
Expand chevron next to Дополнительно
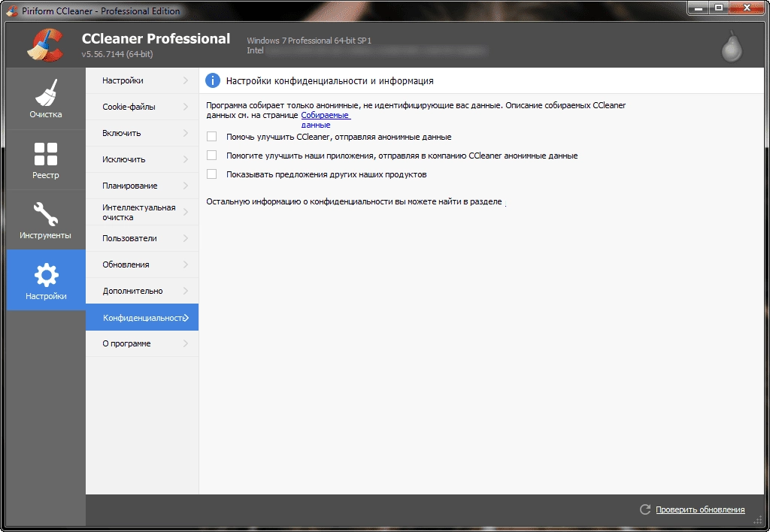[x=186, y=291]
